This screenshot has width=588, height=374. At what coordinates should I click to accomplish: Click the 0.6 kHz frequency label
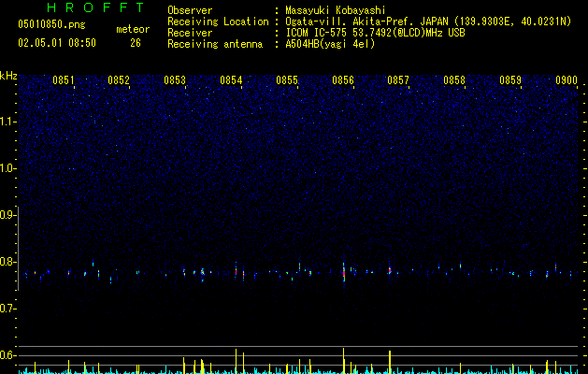pos(7,355)
